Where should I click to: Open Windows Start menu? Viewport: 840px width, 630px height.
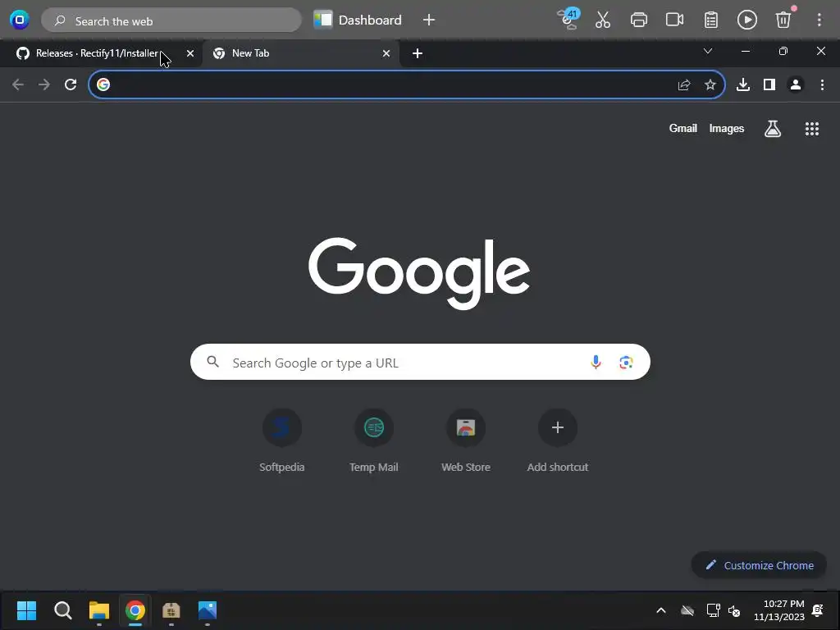[26, 610]
